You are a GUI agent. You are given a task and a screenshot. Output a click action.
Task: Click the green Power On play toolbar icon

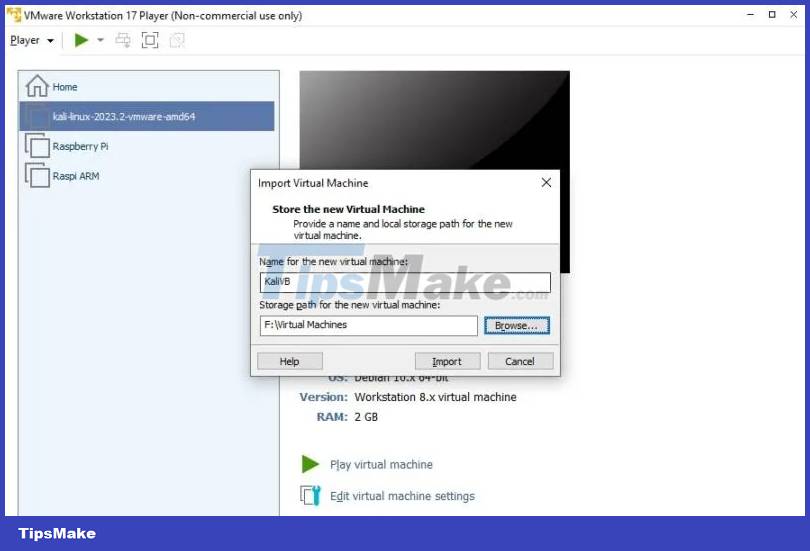click(x=81, y=40)
